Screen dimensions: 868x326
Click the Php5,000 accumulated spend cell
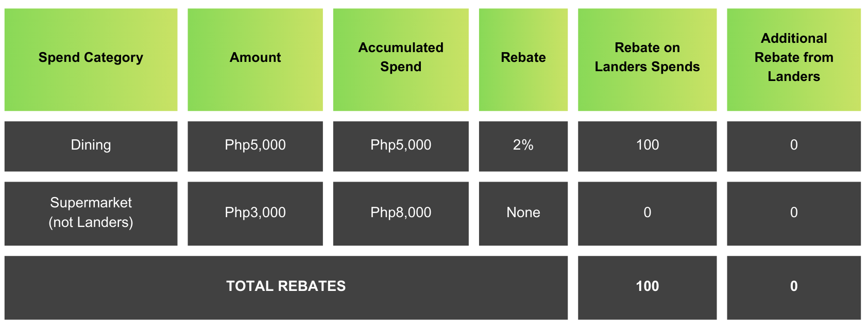tap(401, 145)
